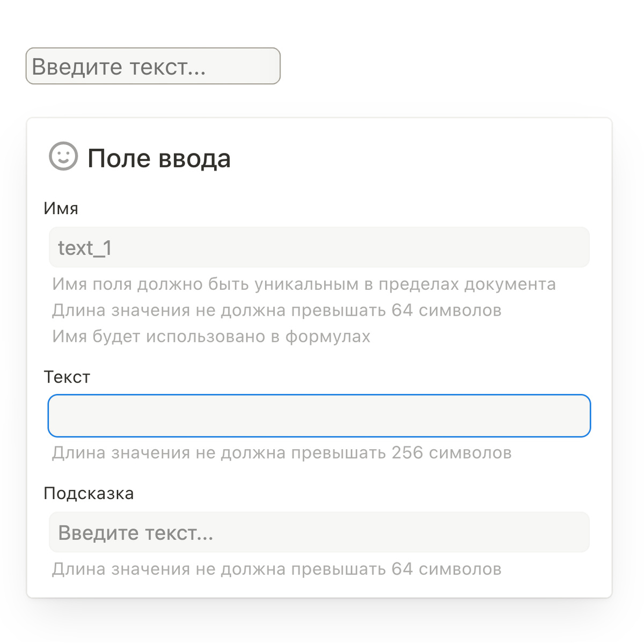This screenshot has height=644, width=644.
Task: Click the word 'документа' in the name hint
Action: pos(510,284)
